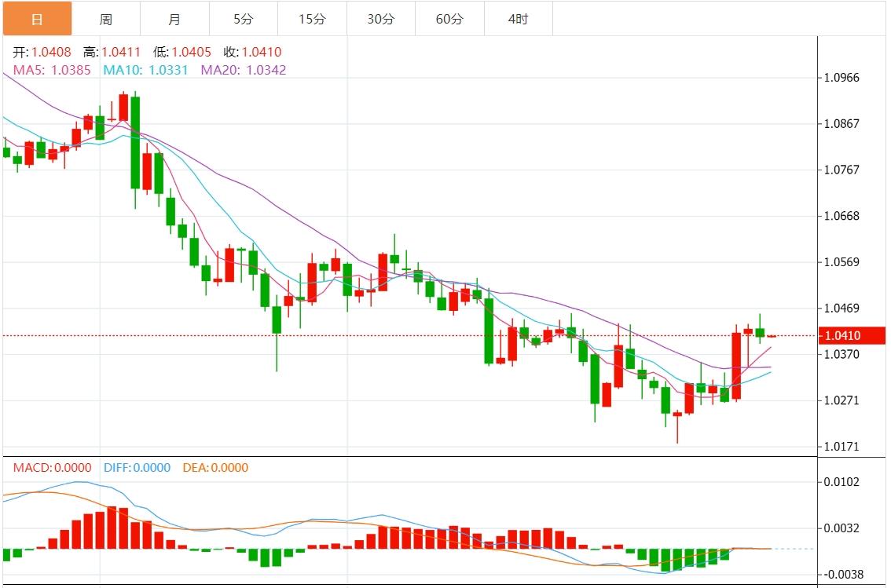Viewport: 891px width, 588px height.
Task: Choose the 15分 timeframe tab
Action: click(312, 19)
